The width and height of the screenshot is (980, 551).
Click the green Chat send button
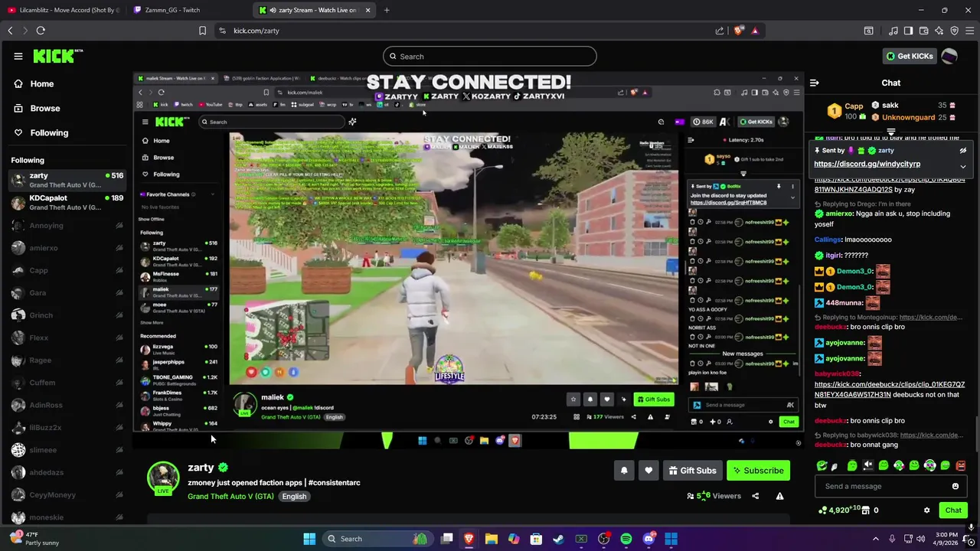click(x=953, y=510)
